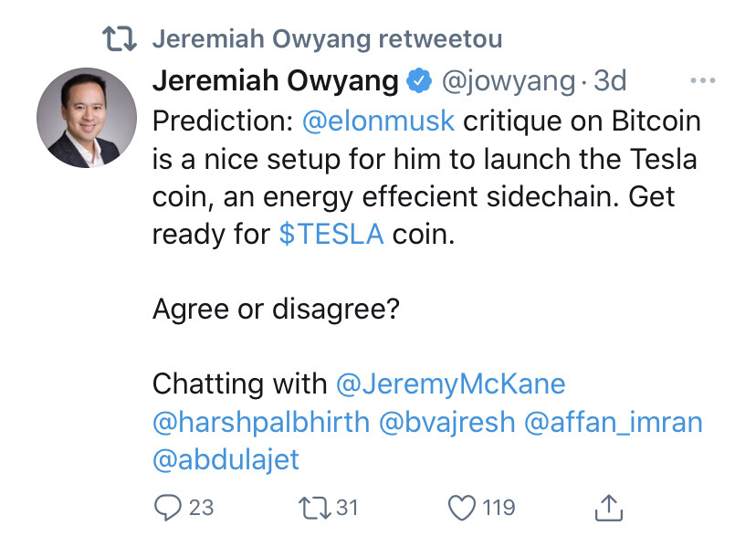Click the reply speech bubble icon
The width and height of the screenshot is (756, 536).
167,507
